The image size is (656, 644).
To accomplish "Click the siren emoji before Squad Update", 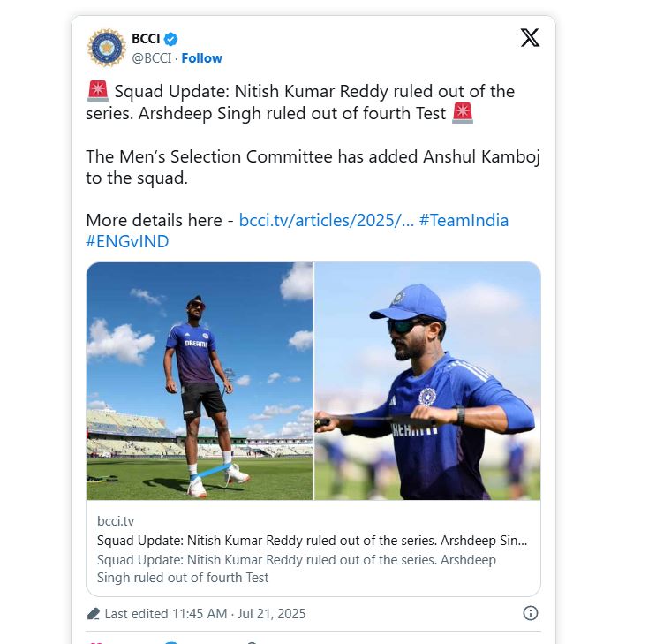I will [x=97, y=91].
